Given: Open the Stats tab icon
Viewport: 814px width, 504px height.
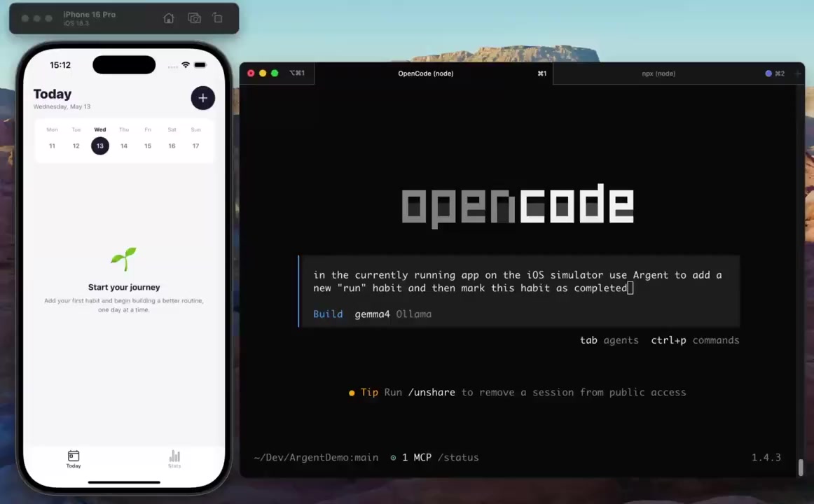Looking at the screenshot, I should coord(174,459).
